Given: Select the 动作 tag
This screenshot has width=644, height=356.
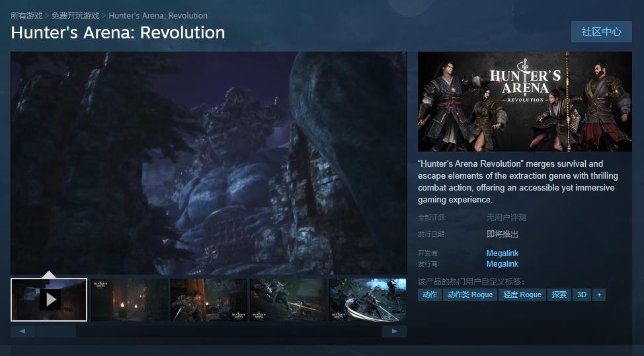Looking at the screenshot, I should coord(430,294).
